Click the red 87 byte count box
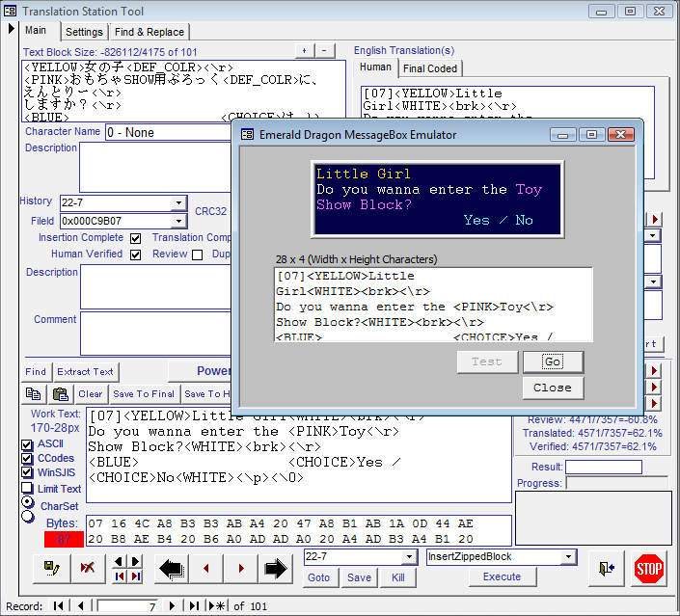The height and width of the screenshot is (616, 680). coord(64,539)
